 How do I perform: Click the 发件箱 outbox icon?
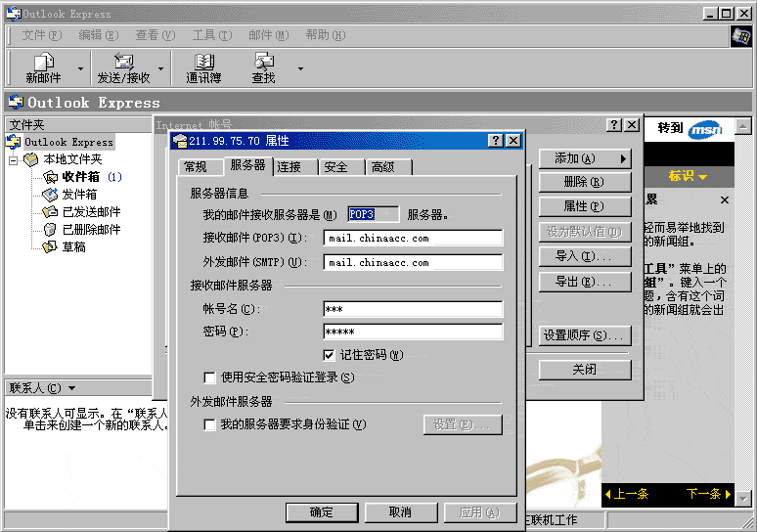[50, 195]
